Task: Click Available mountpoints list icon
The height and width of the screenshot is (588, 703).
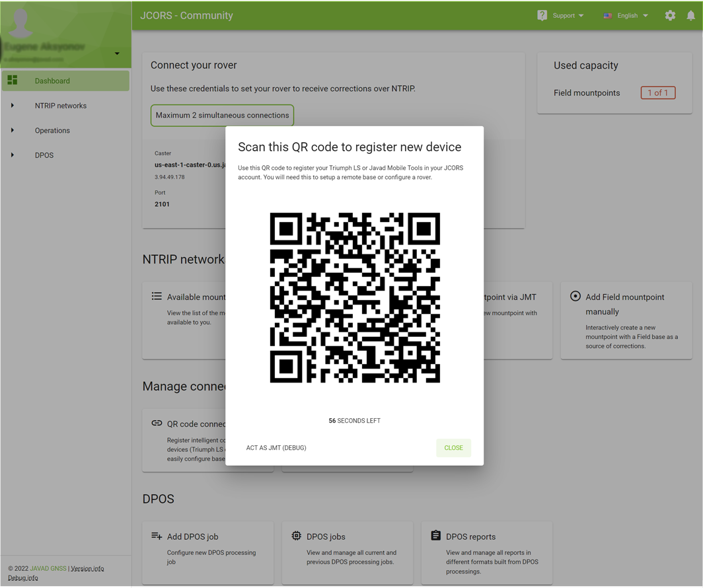Action: pyautogui.click(x=157, y=296)
